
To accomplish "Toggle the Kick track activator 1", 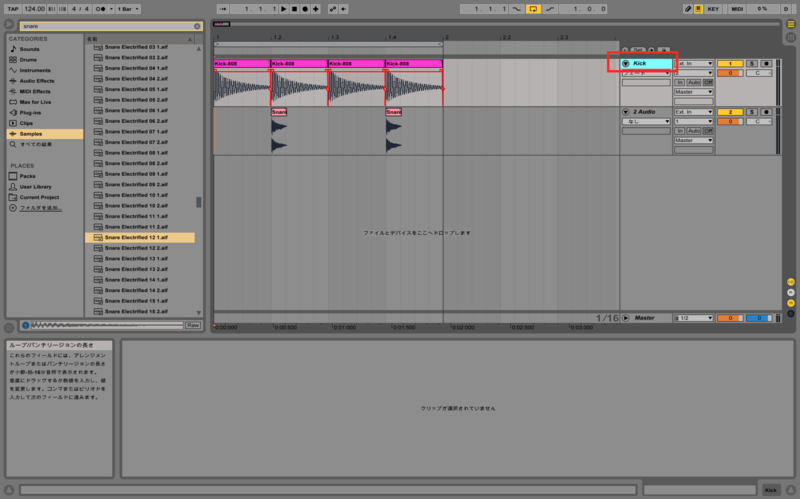I will (730, 63).
